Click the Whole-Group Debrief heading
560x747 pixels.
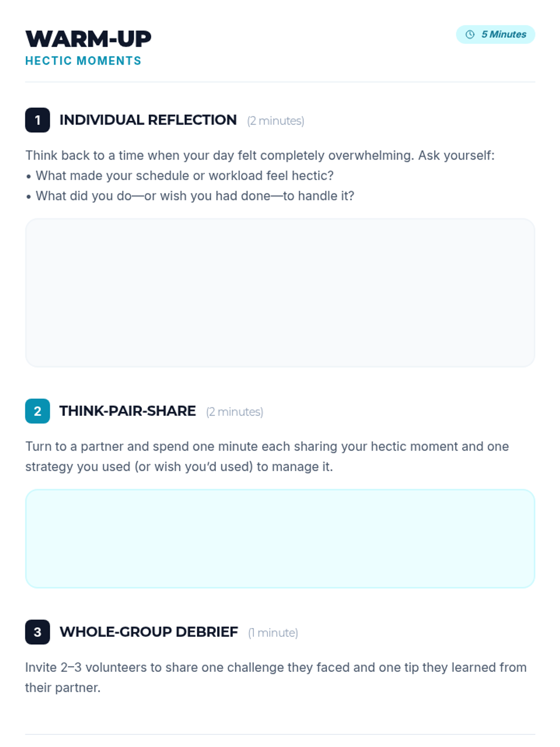point(149,632)
